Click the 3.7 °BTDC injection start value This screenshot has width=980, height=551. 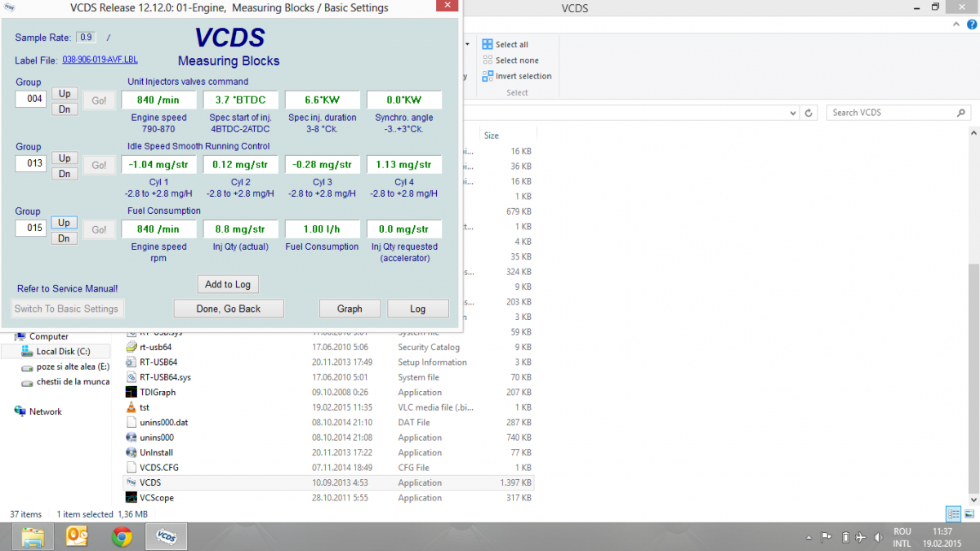coord(241,100)
